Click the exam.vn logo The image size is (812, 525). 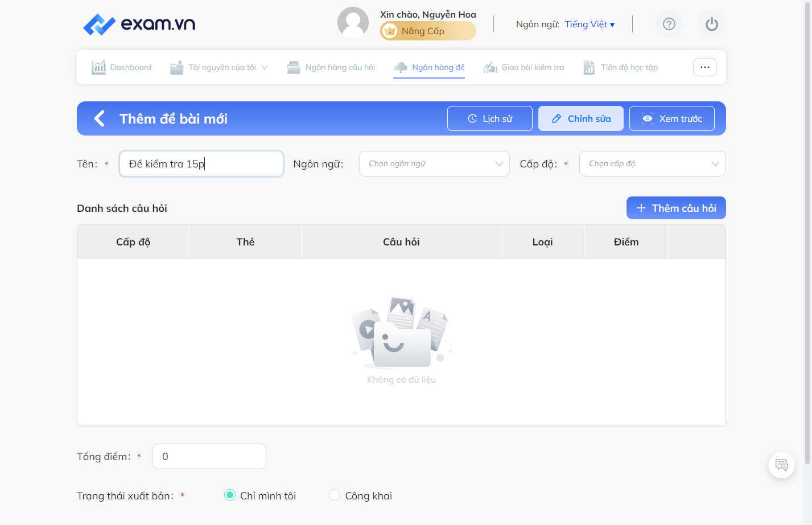click(139, 24)
